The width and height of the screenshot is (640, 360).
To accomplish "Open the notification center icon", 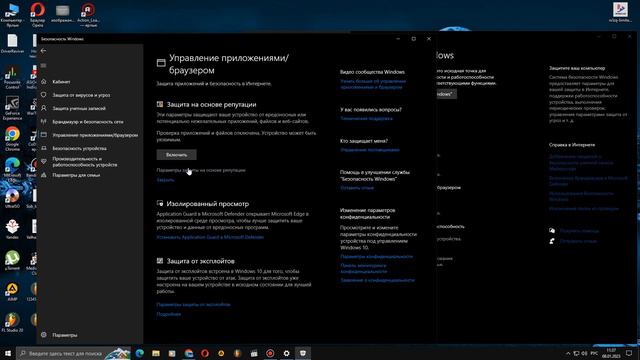I will (x=629, y=353).
